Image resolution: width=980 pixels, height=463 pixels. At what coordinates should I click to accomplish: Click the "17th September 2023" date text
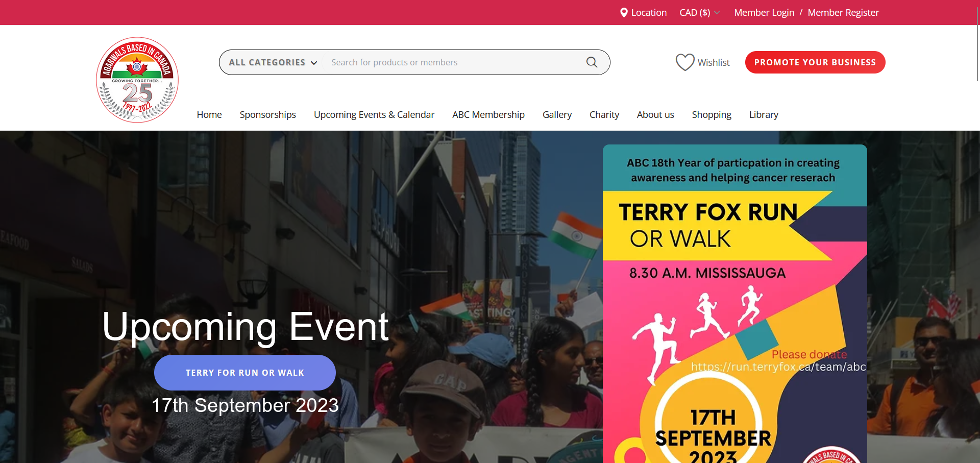[x=245, y=405]
